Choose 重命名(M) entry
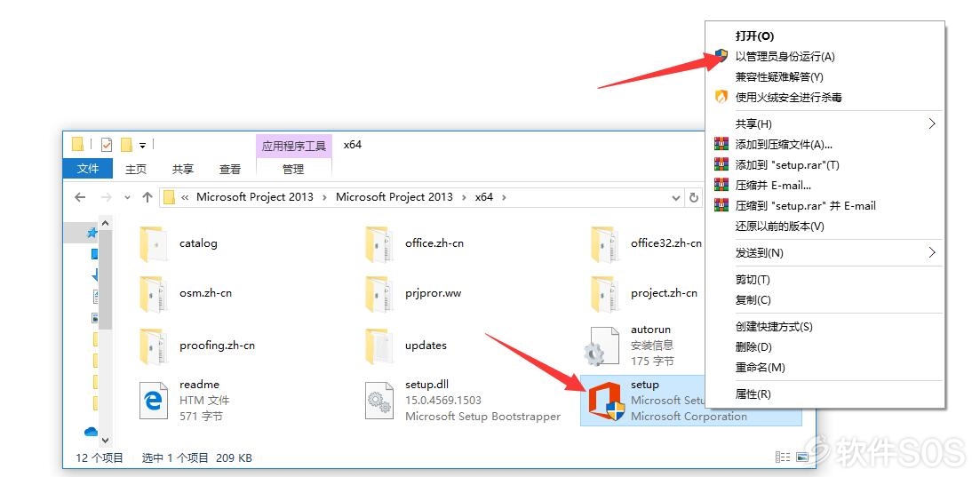980x477 pixels. pos(825,368)
